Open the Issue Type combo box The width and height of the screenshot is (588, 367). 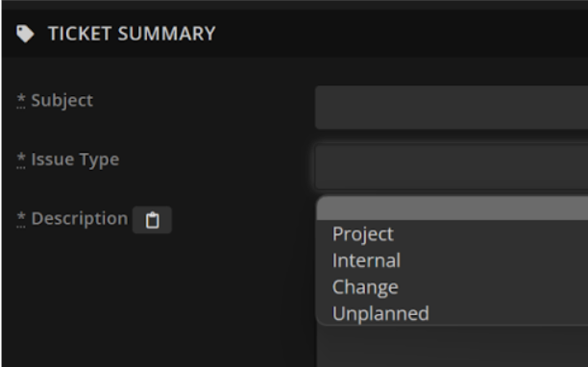pyautogui.click(x=452, y=167)
